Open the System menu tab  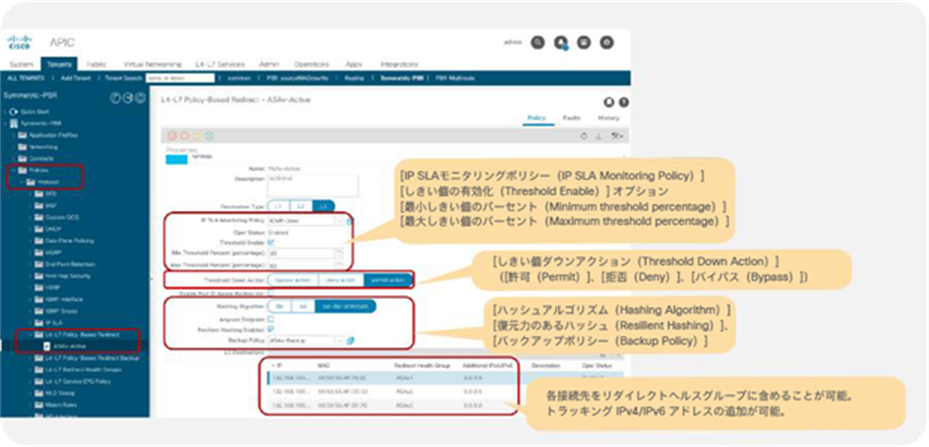coord(21,64)
